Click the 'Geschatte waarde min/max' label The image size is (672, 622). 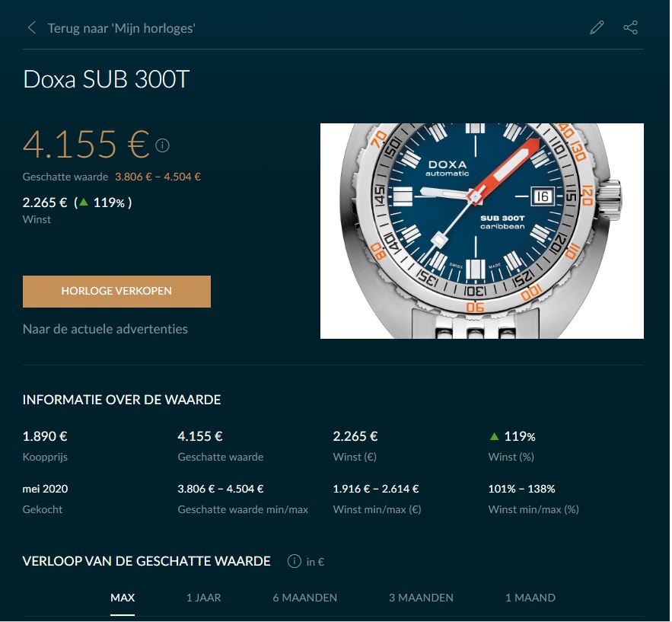243,509
